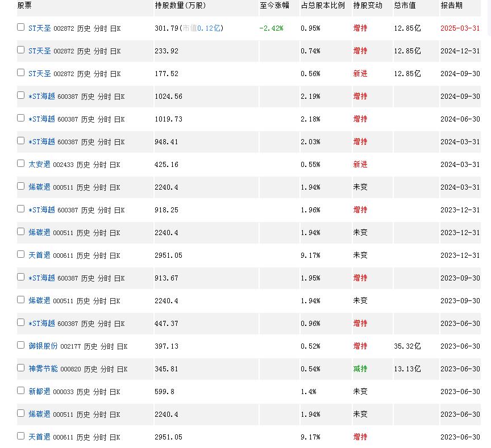Click 总市值 column header

405,5
